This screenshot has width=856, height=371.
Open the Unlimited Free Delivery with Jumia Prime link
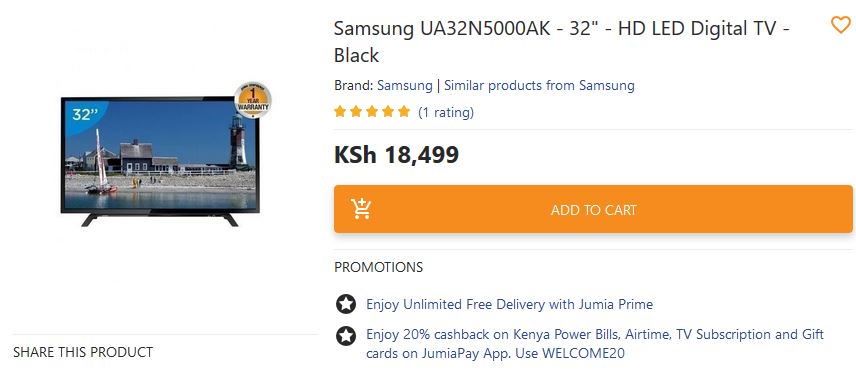(509, 304)
